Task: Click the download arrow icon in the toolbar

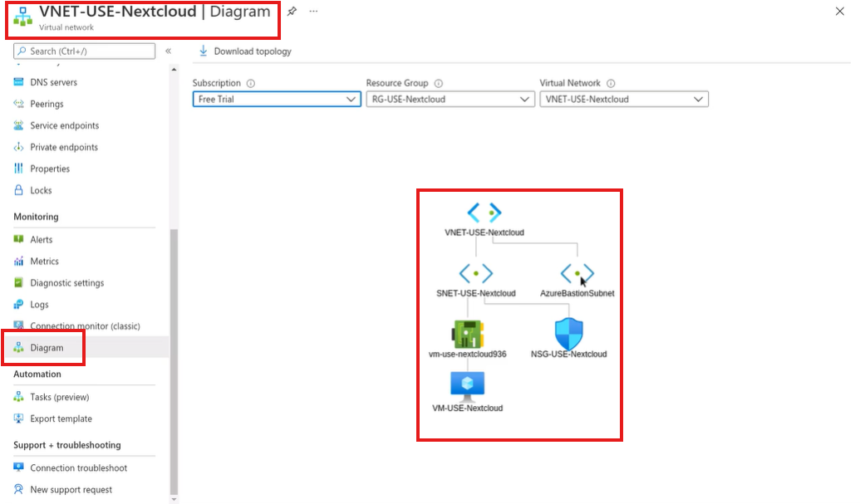Action: point(203,51)
